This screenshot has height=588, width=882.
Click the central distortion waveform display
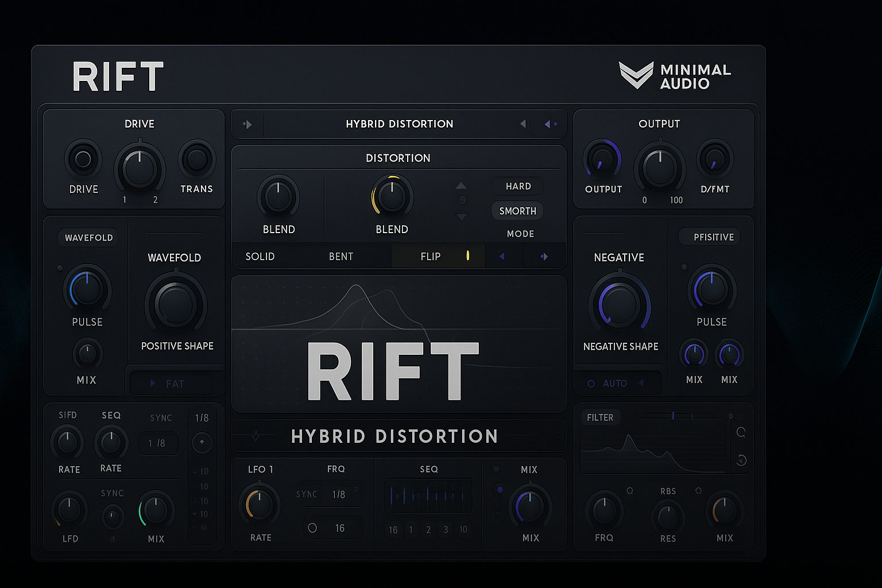(399, 344)
